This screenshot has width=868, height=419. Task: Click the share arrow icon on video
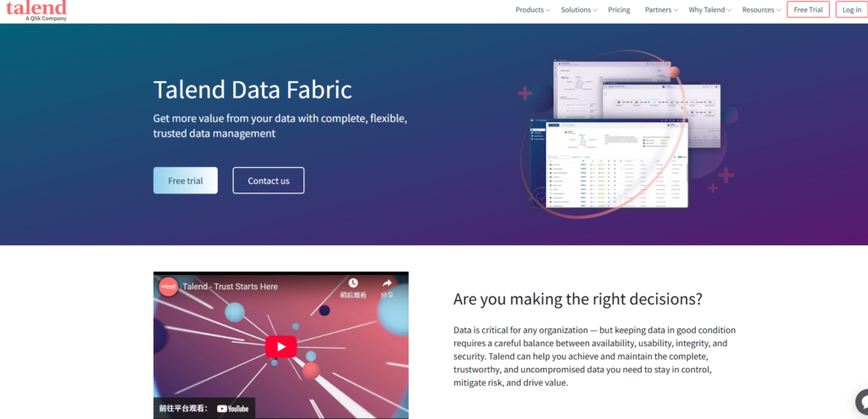(387, 283)
